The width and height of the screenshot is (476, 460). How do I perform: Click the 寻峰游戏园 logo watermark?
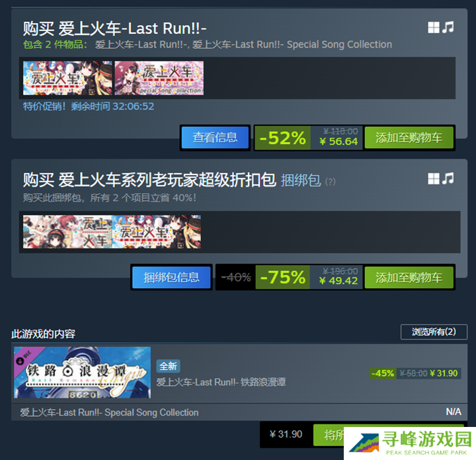click(410, 443)
